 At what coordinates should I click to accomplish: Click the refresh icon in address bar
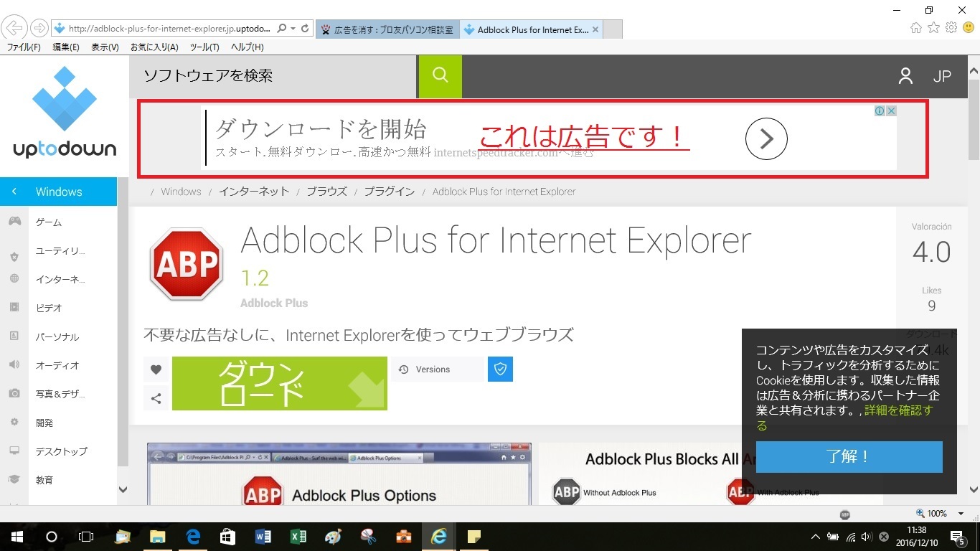coord(305,29)
